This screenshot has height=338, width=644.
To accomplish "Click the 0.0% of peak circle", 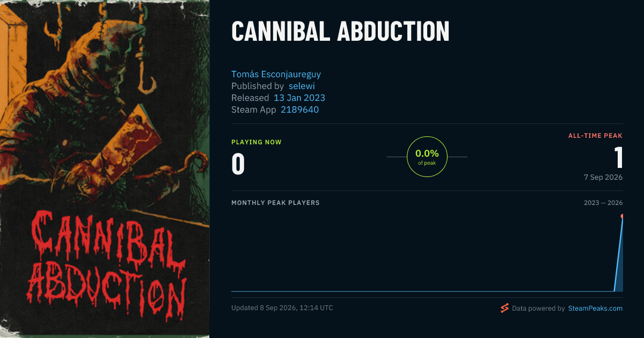I will [x=427, y=157].
